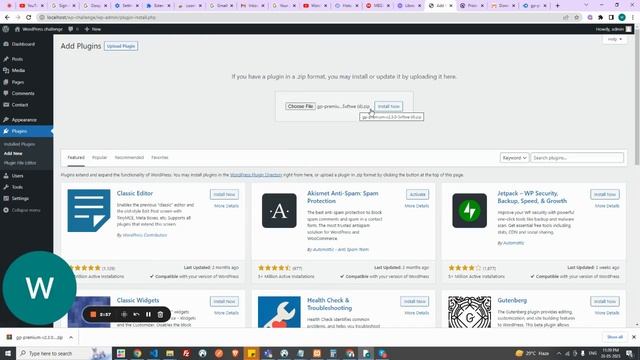Show hidden system tray icons
Image resolution: width=640 pixels, height=360 pixels.
[558, 353]
